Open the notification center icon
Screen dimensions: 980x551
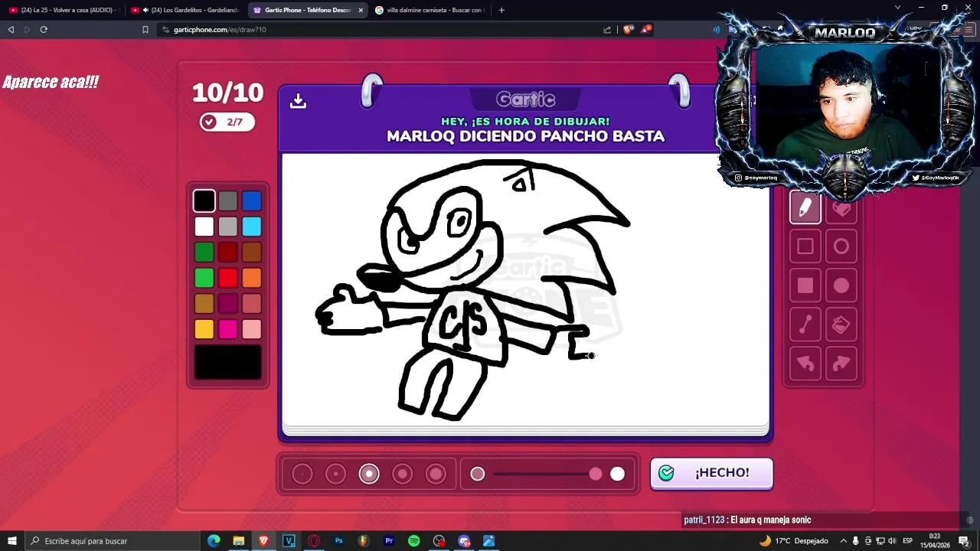(x=964, y=541)
